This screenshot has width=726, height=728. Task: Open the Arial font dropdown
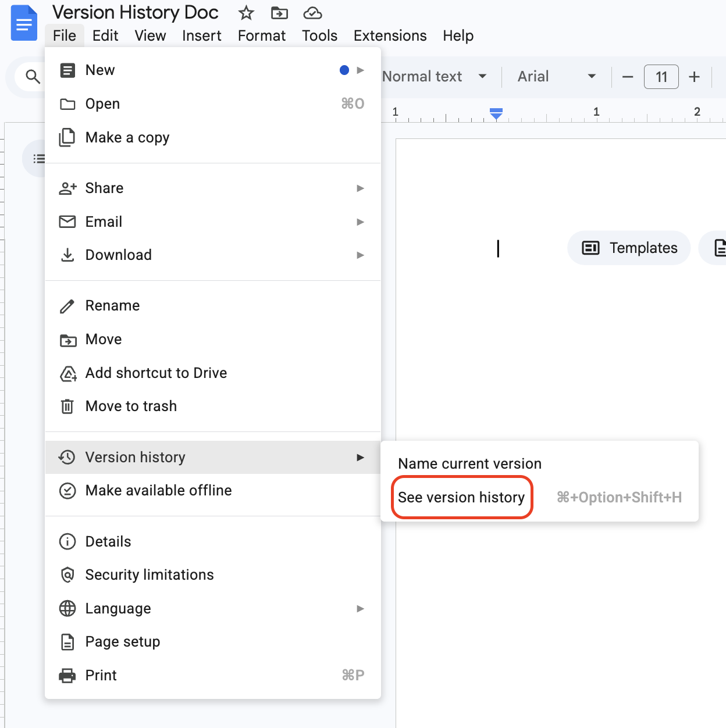coord(557,77)
